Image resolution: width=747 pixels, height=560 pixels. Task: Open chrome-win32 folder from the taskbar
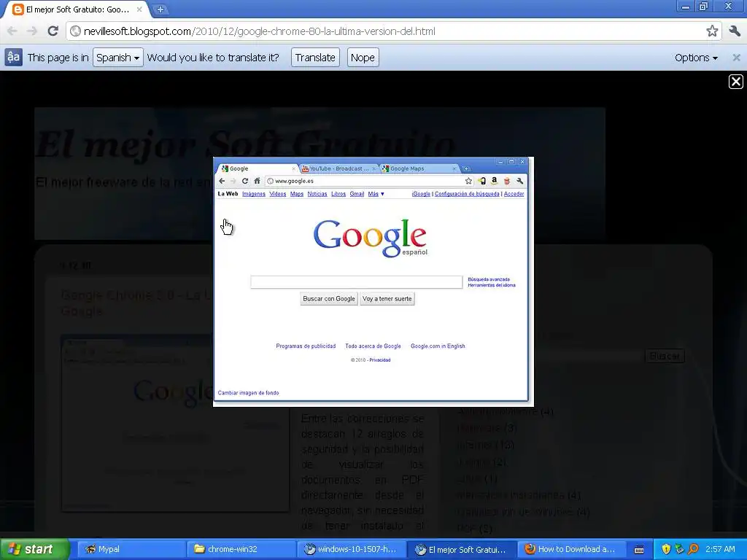pos(241,549)
